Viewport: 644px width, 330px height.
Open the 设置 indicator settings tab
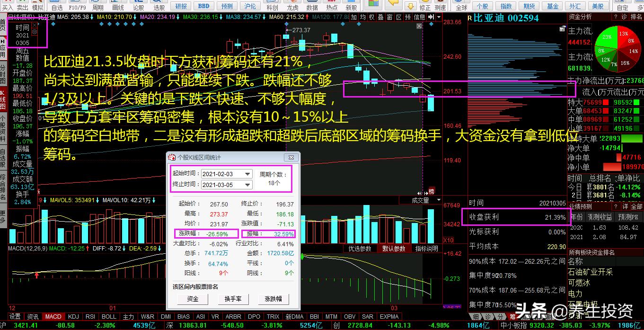[x=15, y=316]
